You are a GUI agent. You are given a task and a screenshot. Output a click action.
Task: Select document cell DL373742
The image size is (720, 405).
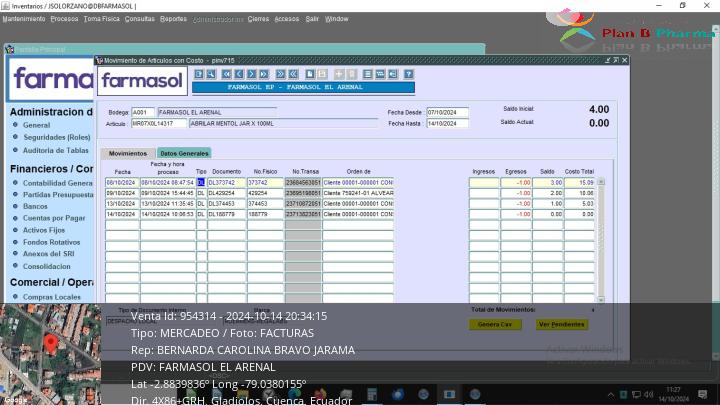pos(227,183)
